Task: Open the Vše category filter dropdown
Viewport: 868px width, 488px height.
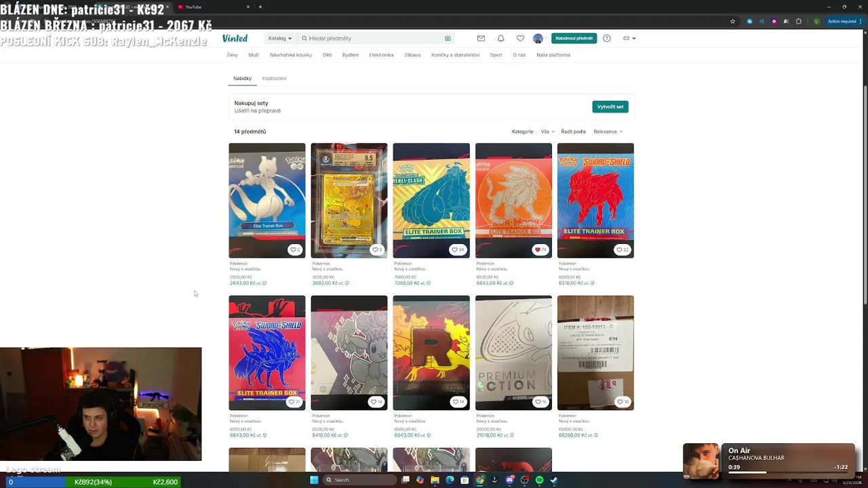Action: tap(548, 131)
